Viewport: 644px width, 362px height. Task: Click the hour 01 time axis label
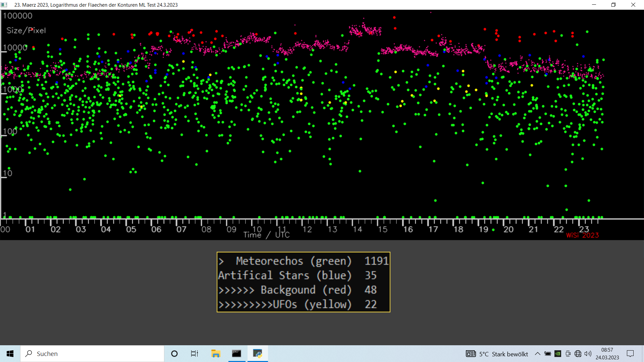[30, 229]
